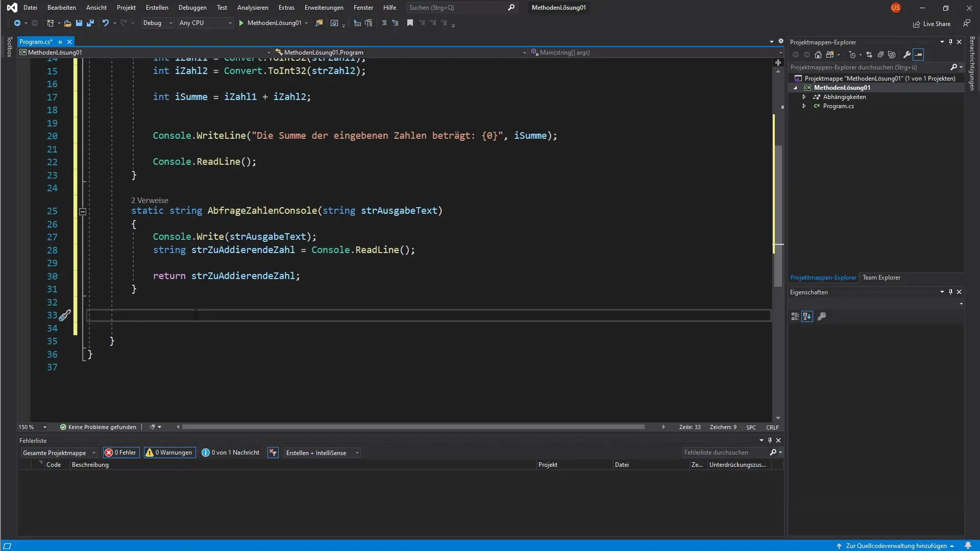Viewport: 980px width, 551px height.
Task: Click the feedback icon next to Live Share
Action: pos(967,23)
